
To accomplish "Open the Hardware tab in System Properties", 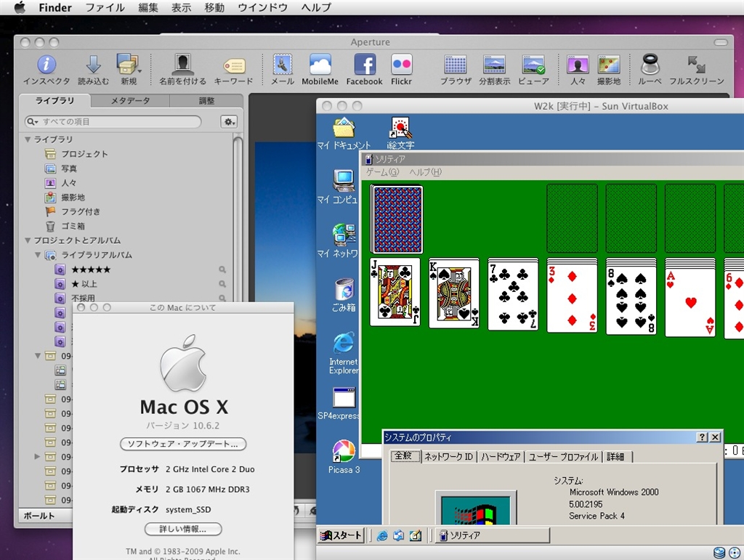I will [x=501, y=457].
